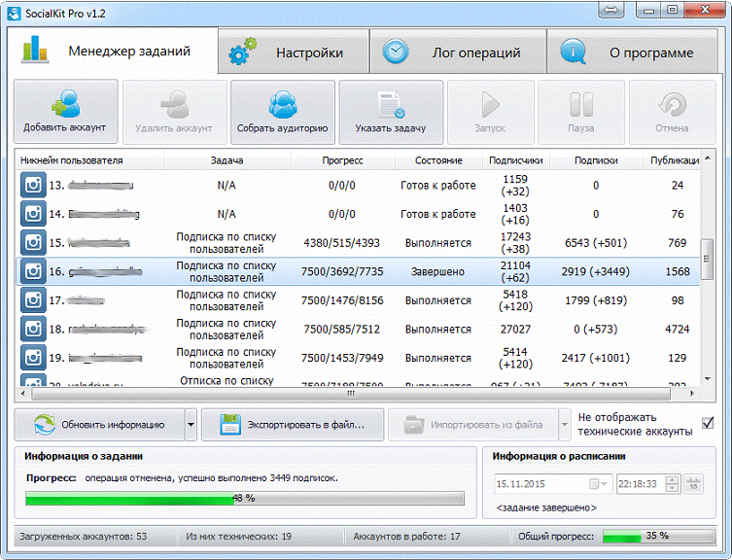Open the schedule date dropdown 15.11.2015
The image size is (732, 560).
click(552, 484)
